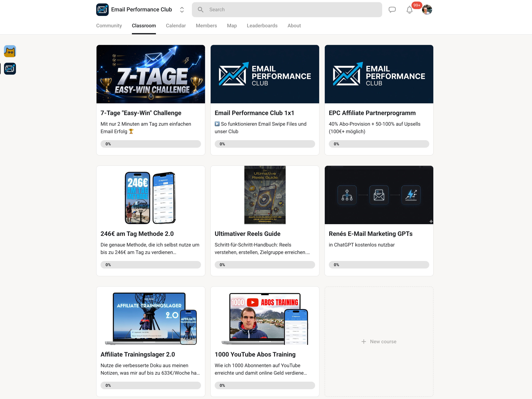
Task: Click the Ultimativer Reels Guide title
Action: point(247,234)
